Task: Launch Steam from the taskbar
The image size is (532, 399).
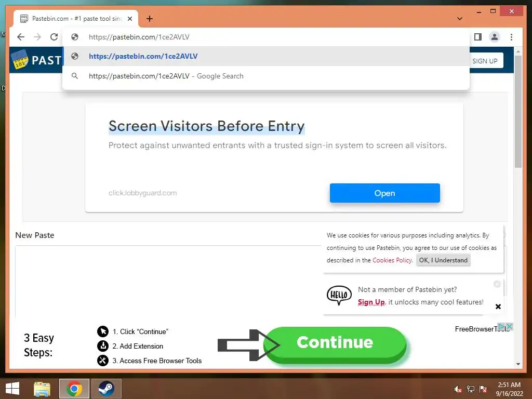Action: pos(106,389)
